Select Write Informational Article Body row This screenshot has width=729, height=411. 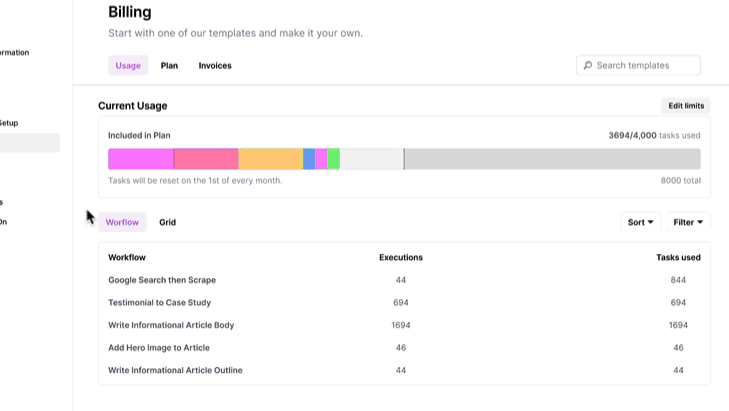171,325
